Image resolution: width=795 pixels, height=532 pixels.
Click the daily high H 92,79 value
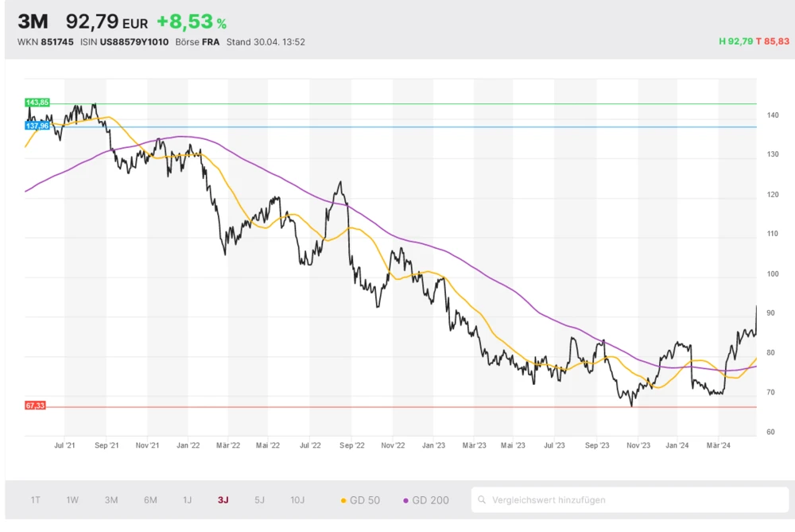pyautogui.click(x=735, y=41)
